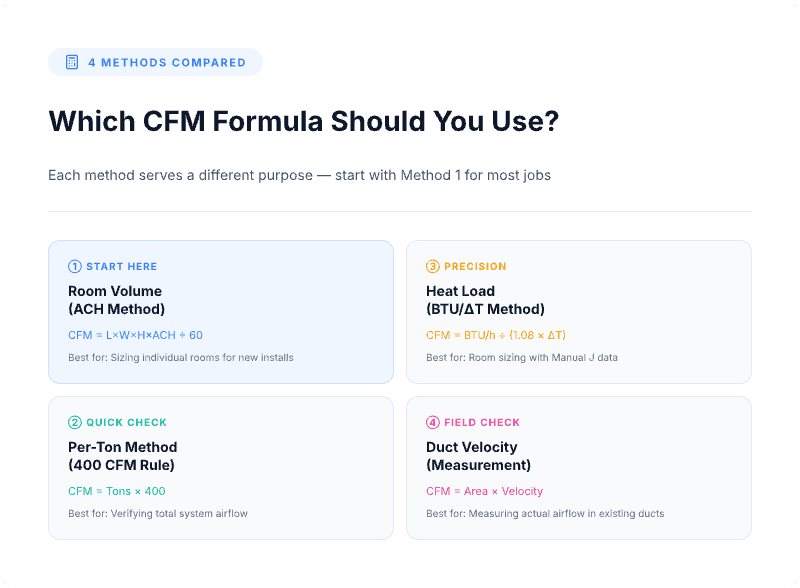Image resolution: width=800 pixels, height=588 pixels.
Task: Click the '4 Methods Compared' badge
Action: [155, 62]
